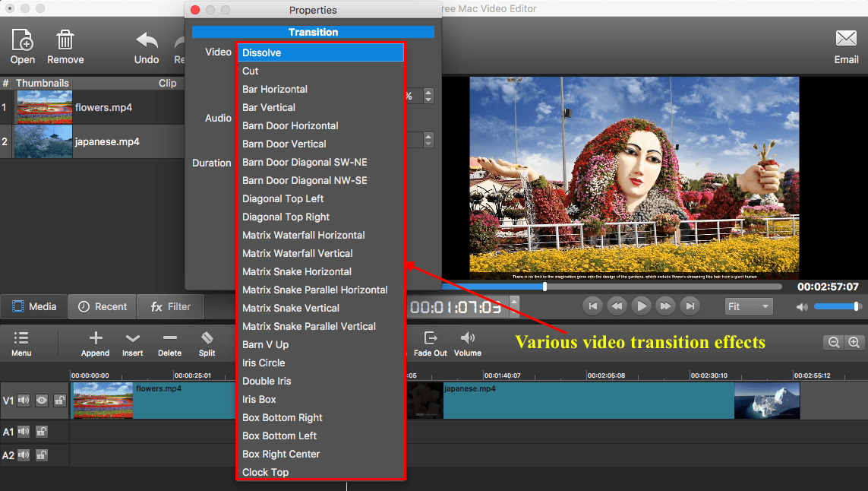The height and width of the screenshot is (491, 868).
Task: Fast forward the video playback
Action: point(665,306)
